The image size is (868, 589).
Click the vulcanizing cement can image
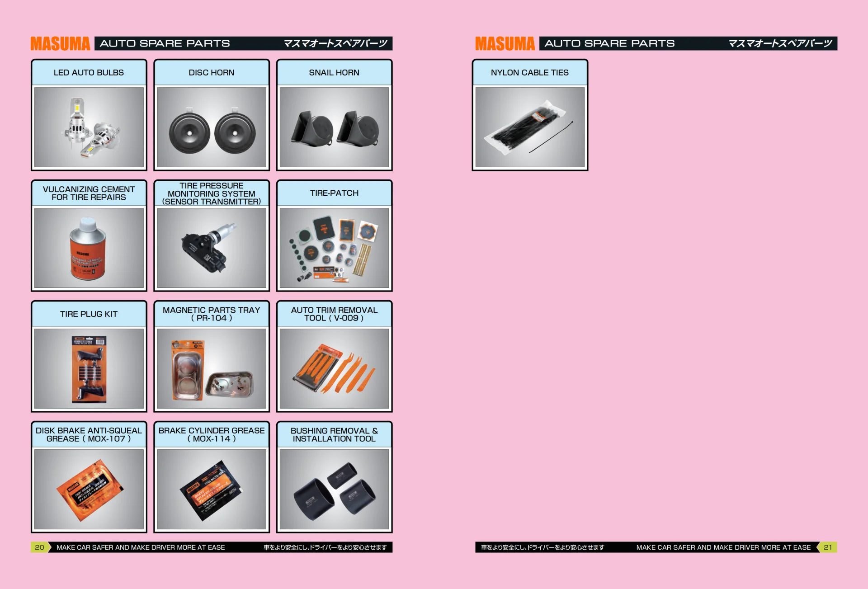(x=89, y=248)
